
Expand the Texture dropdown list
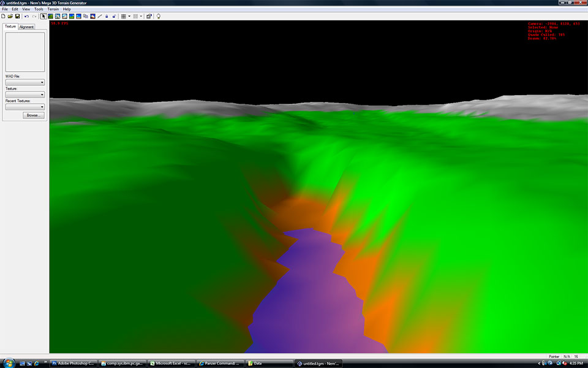click(x=42, y=94)
